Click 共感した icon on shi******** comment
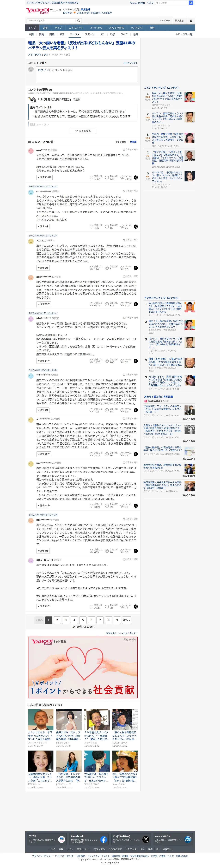 (91, 454)
